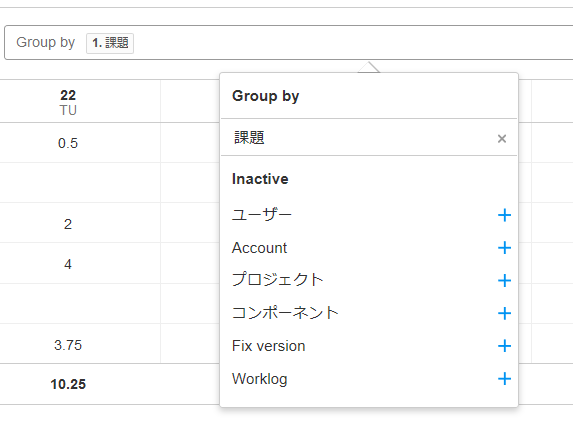Click the 3.75 hours cell

(68, 345)
